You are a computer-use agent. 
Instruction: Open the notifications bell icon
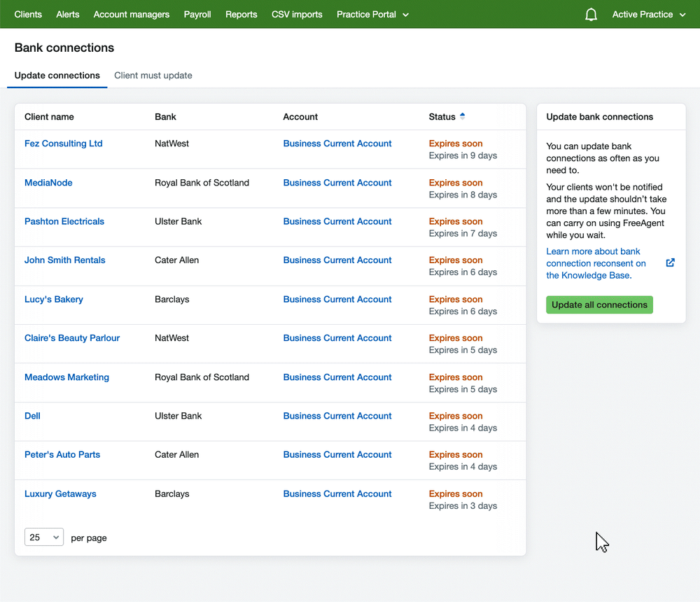point(591,15)
